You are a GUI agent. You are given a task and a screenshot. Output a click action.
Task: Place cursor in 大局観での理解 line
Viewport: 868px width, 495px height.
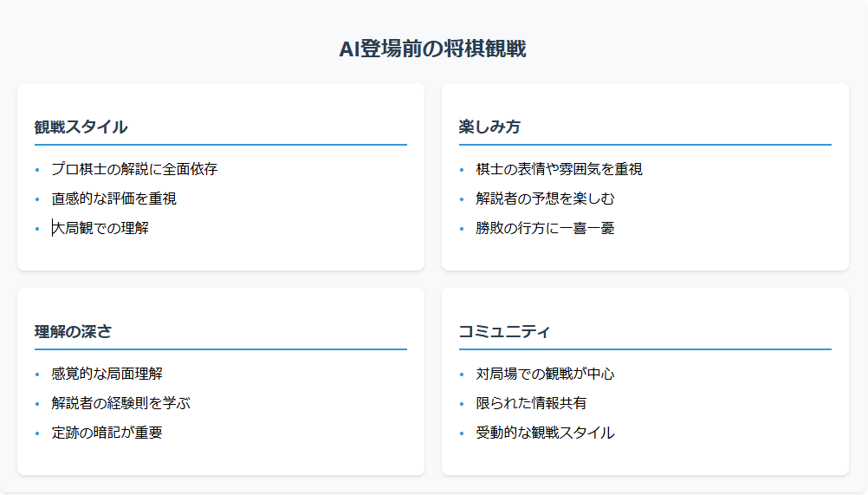pyautogui.click(x=100, y=228)
